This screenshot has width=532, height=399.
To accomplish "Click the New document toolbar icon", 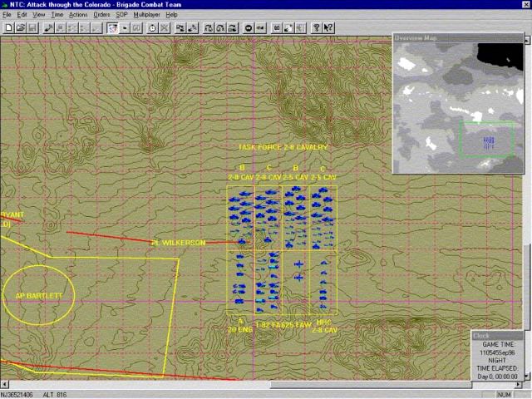I will tap(8, 28).
